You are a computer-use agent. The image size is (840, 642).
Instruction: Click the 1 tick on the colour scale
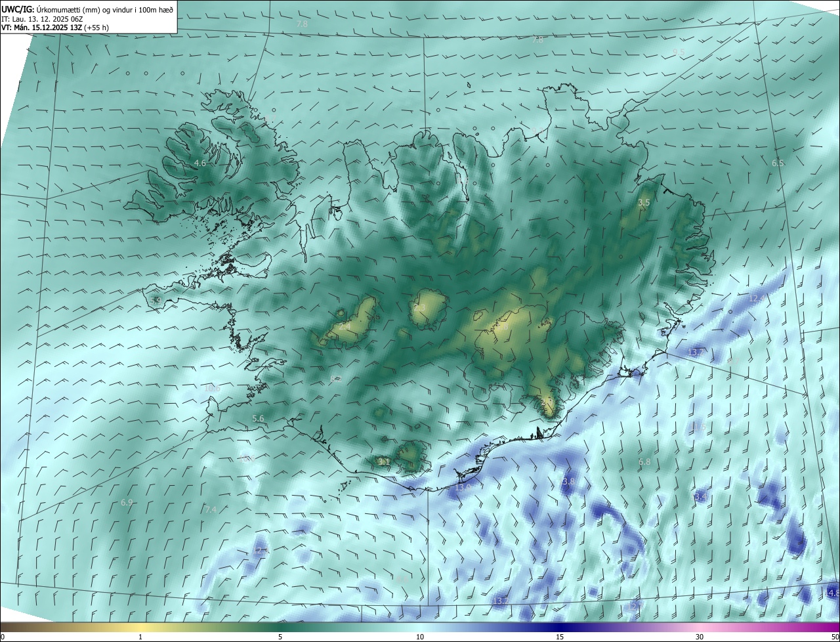140,637
